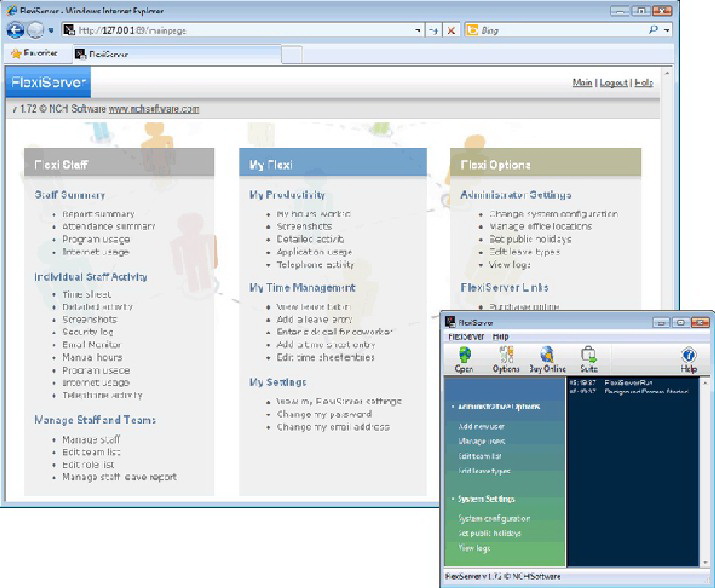Open Manage staff link

click(x=91, y=439)
